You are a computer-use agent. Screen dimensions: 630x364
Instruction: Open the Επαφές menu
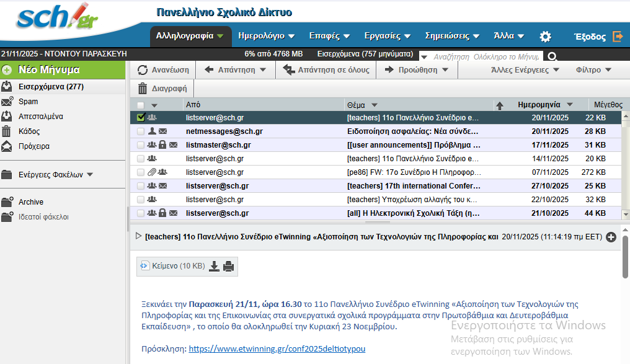click(x=329, y=36)
